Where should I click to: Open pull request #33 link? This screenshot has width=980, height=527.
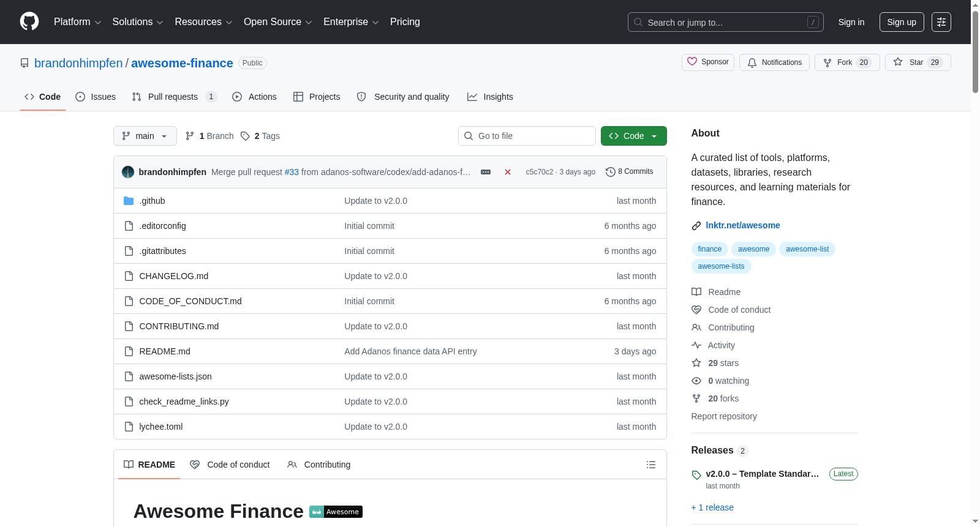292,172
